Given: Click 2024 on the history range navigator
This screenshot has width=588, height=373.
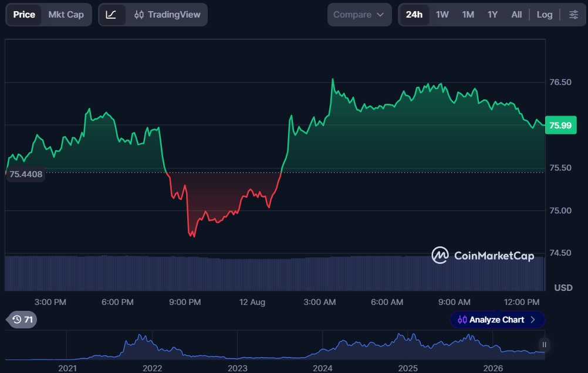Looking at the screenshot, I should pyautogui.click(x=323, y=368).
